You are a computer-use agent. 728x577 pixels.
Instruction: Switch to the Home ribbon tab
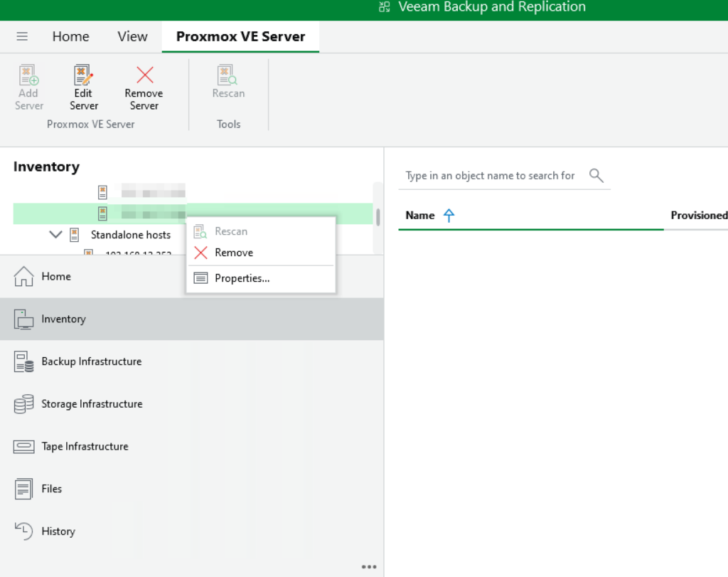(70, 36)
